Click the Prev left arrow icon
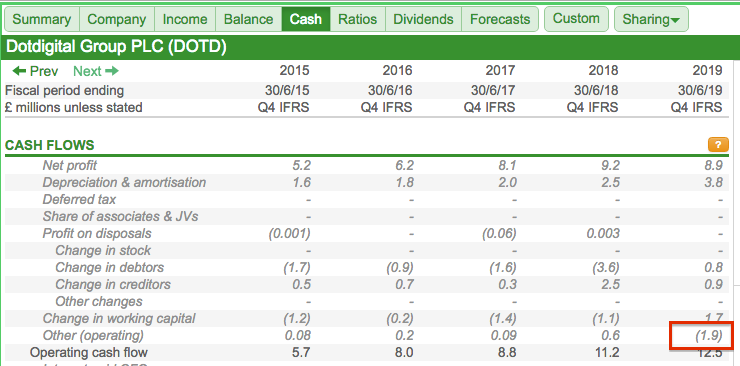This screenshot has width=740, height=366. pyautogui.click(x=19, y=71)
